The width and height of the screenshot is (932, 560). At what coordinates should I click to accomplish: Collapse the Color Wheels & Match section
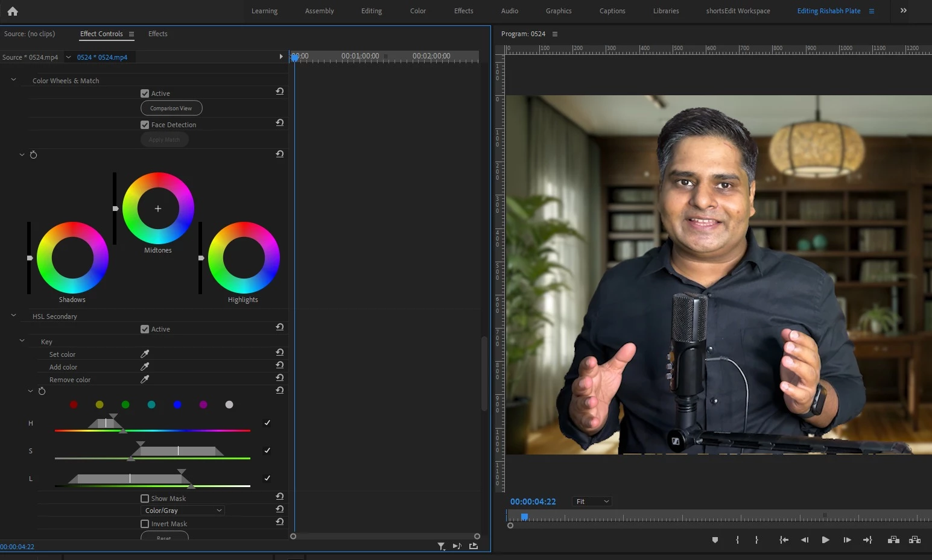[x=13, y=80]
